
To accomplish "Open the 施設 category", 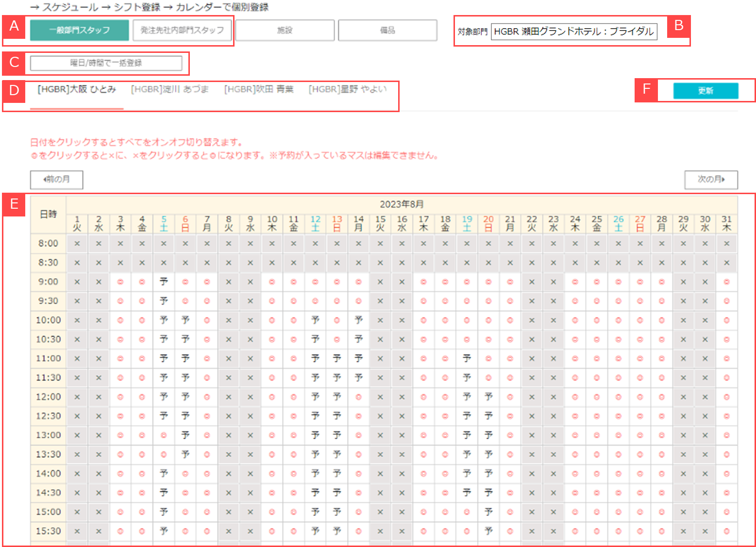I will coord(285,30).
